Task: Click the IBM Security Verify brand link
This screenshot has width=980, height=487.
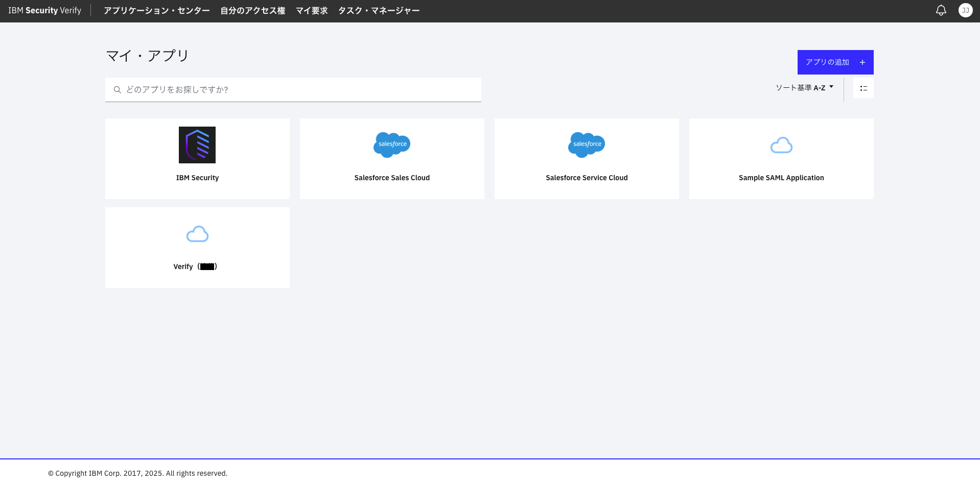Action: pos(44,11)
